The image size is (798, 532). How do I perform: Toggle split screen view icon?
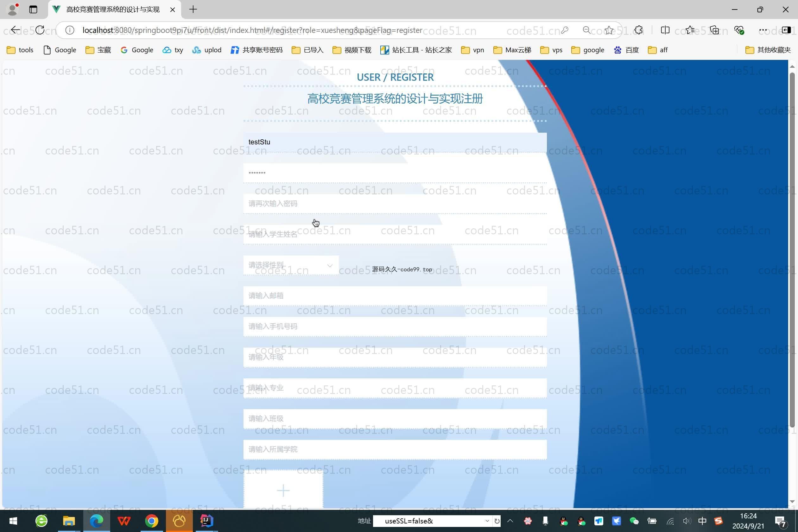(665, 30)
